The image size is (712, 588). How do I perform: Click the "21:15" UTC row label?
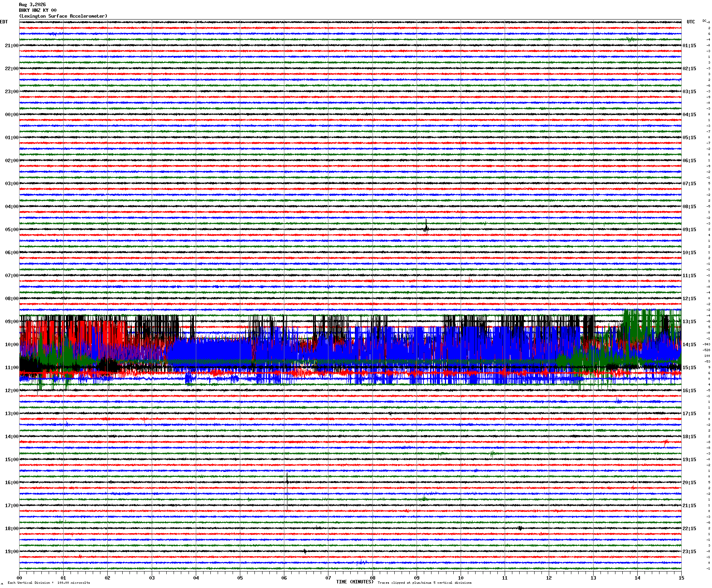689,506
